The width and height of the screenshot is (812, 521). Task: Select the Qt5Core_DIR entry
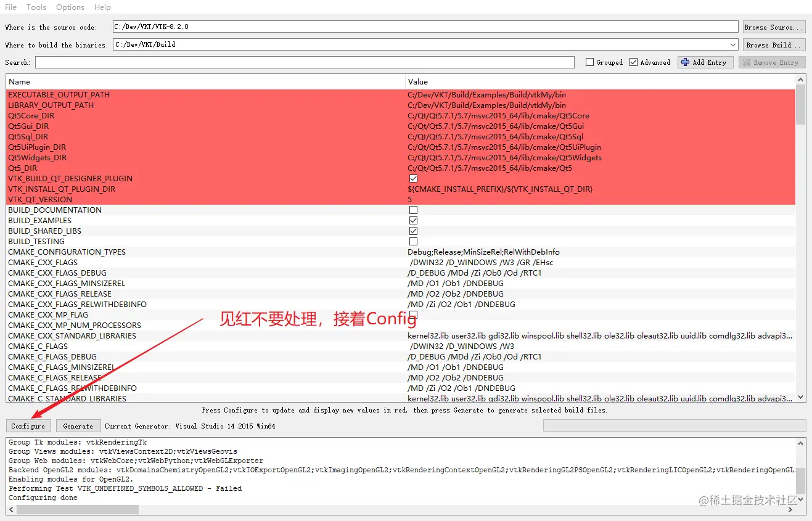(x=31, y=116)
